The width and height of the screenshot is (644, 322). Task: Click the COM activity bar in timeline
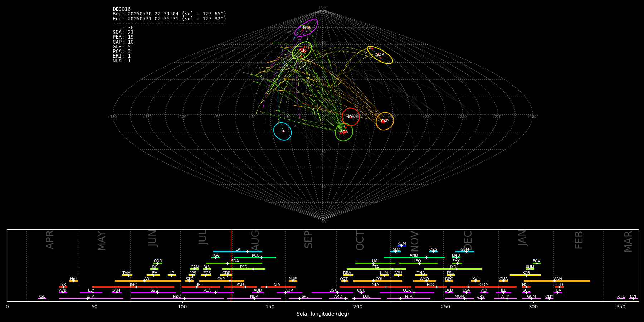(x=483, y=287)
